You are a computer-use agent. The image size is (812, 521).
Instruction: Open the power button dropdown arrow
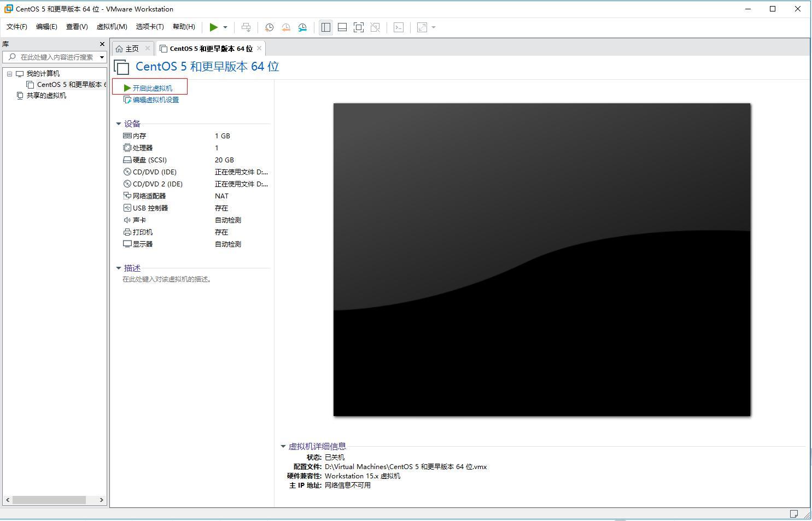225,27
